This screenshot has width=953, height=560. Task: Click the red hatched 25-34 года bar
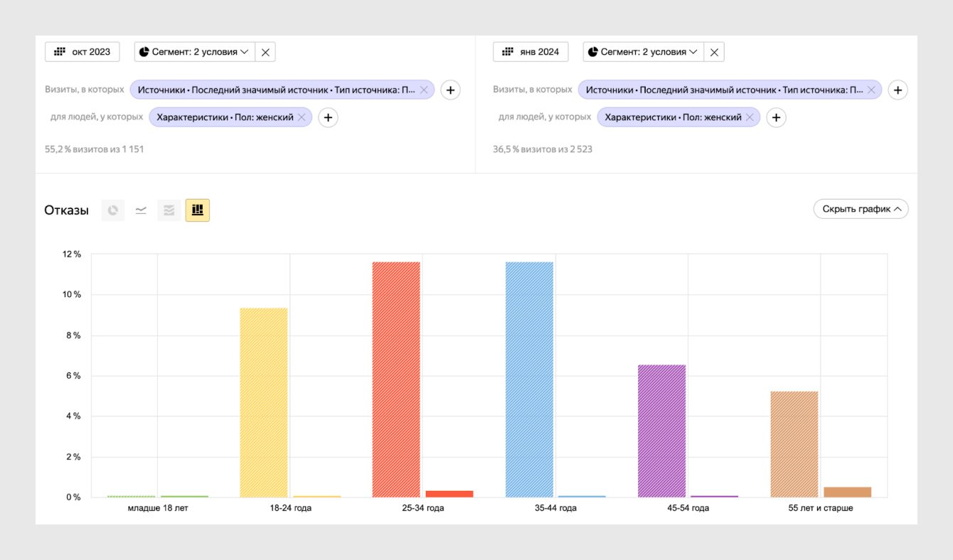[396, 379]
